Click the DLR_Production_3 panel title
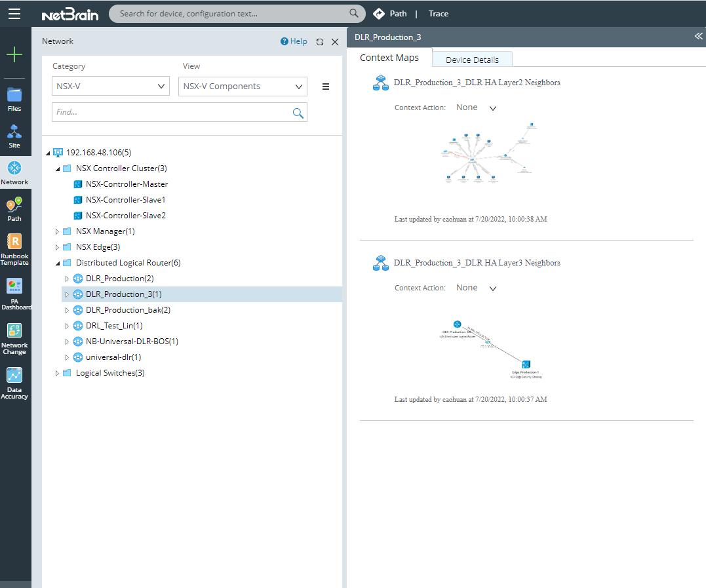The width and height of the screenshot is (706, 588). click(x=387, y=37)
